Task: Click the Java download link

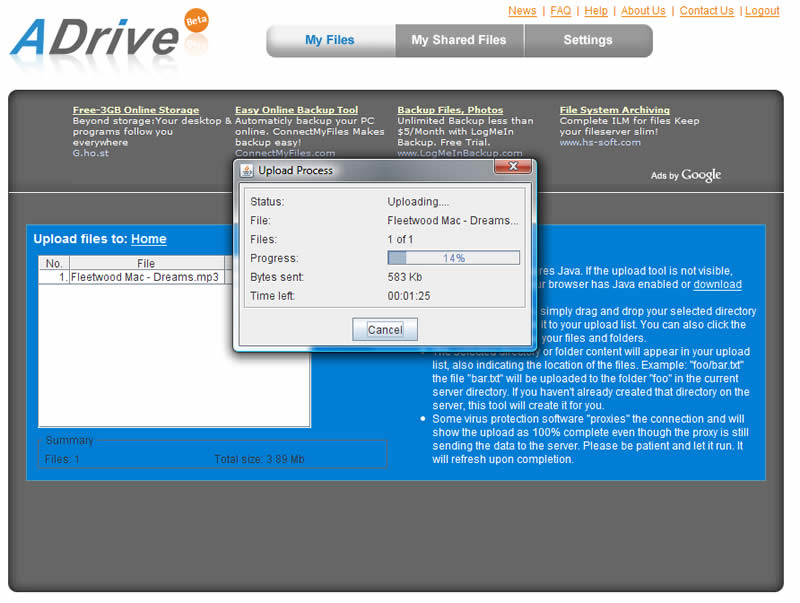Action: [717, 284]
